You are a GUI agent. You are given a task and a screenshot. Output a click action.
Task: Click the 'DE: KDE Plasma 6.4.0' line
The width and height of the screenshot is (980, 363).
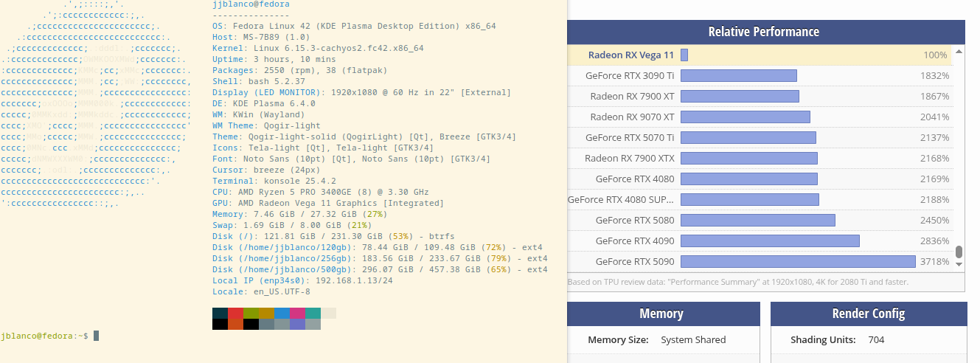(264, 103)
